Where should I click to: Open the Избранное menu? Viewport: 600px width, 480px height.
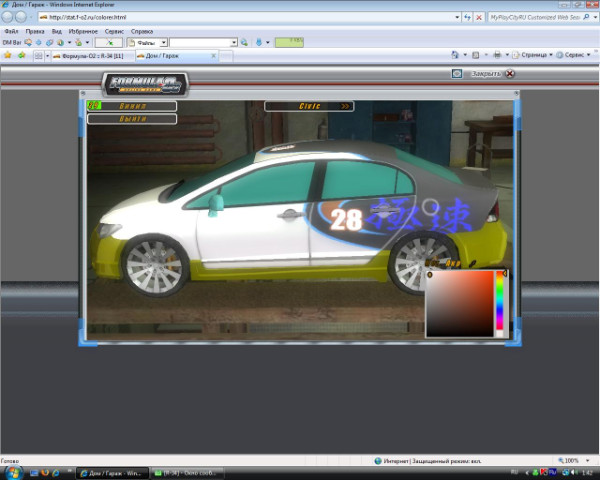click(x=84, y=31)
